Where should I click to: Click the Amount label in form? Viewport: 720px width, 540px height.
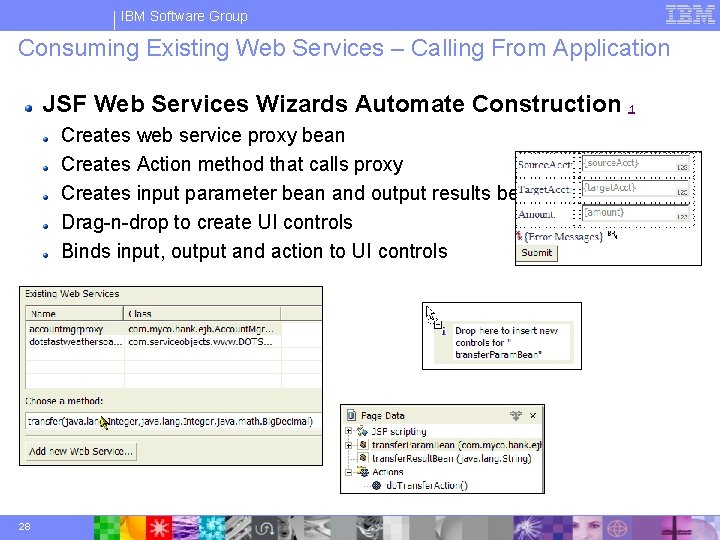click(x=536, y=214)
